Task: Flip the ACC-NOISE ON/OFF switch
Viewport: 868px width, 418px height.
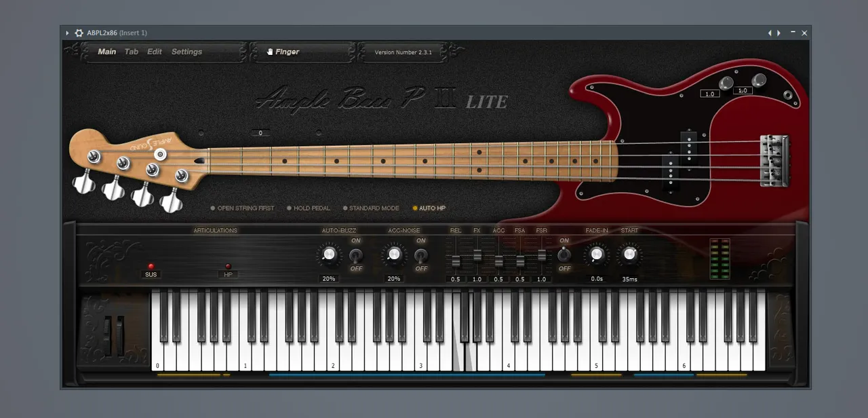Action: click(420, 256)
